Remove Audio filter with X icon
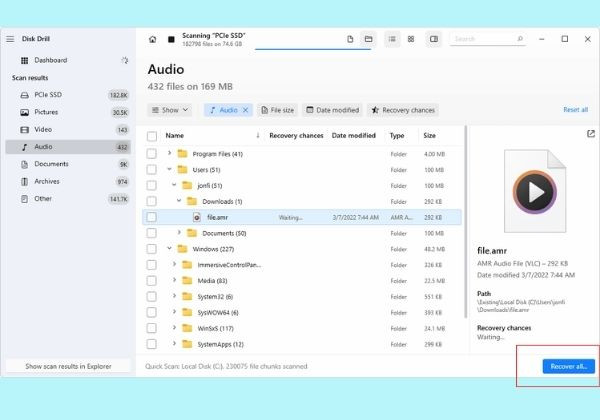 [246, 110]
